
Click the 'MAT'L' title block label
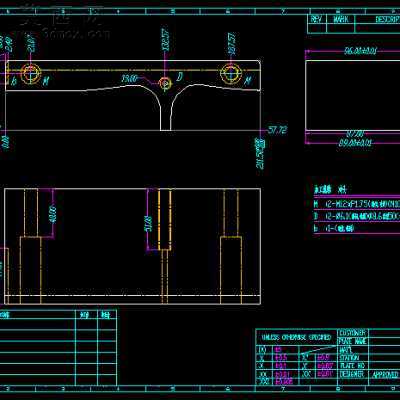[346, 349]
